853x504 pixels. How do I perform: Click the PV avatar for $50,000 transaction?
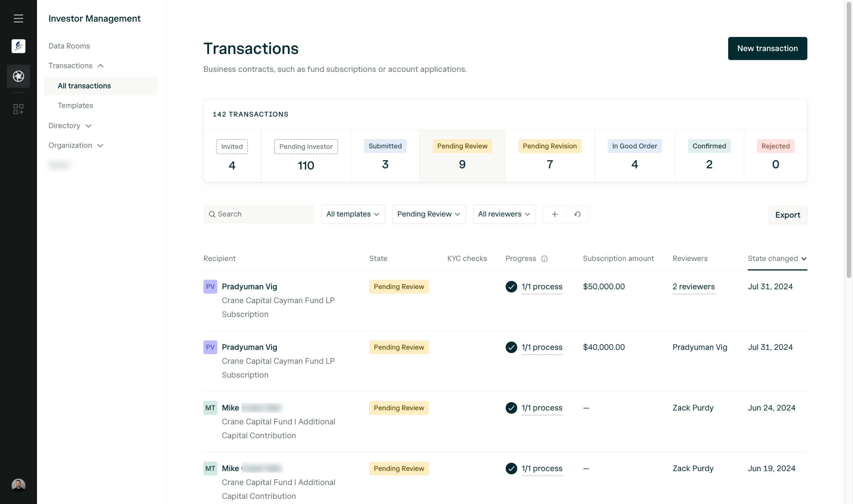point(210,287)
